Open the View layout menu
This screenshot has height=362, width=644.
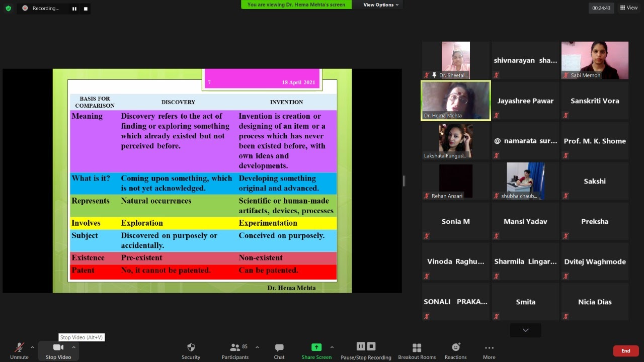pos(628,8)
